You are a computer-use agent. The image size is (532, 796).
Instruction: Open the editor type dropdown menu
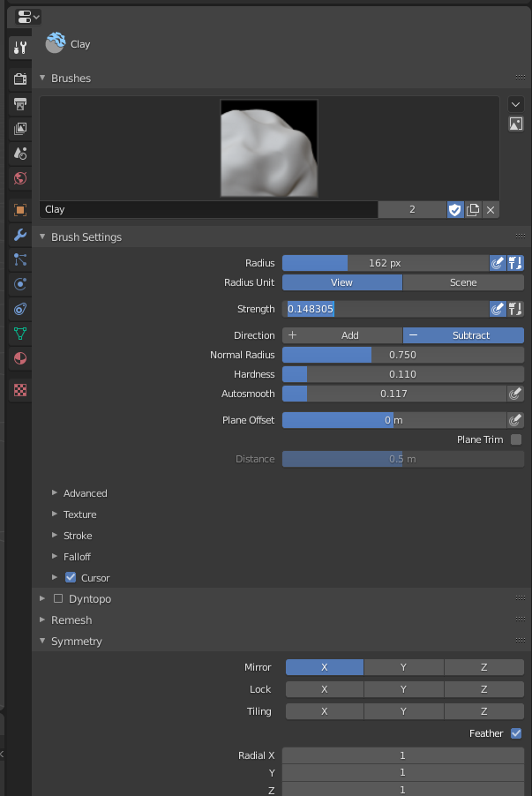[x=27, y=18]
